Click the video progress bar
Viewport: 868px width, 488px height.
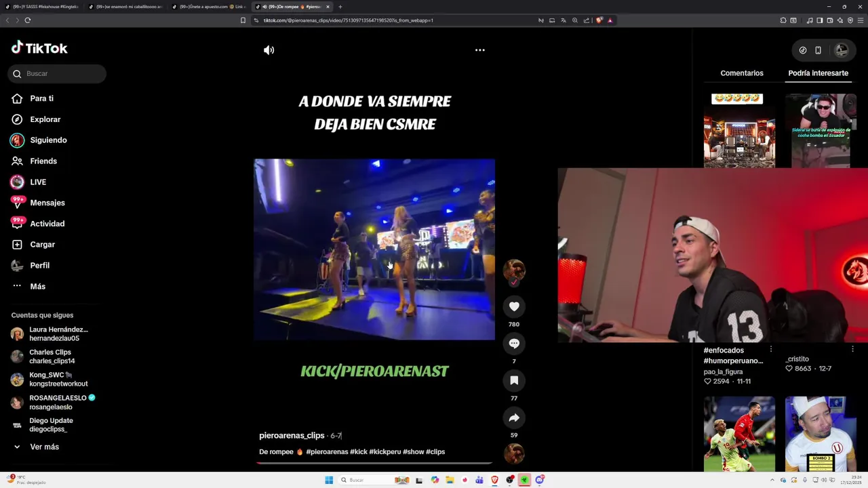tap(374, 464)
